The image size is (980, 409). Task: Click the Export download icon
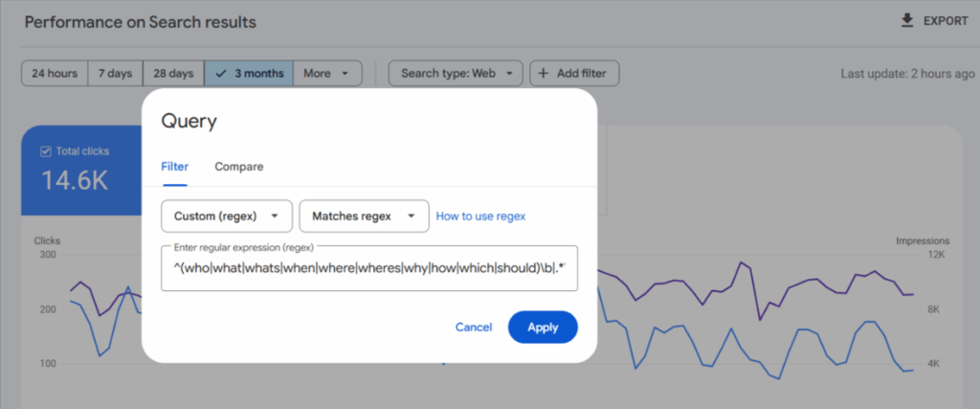point(907,21)
